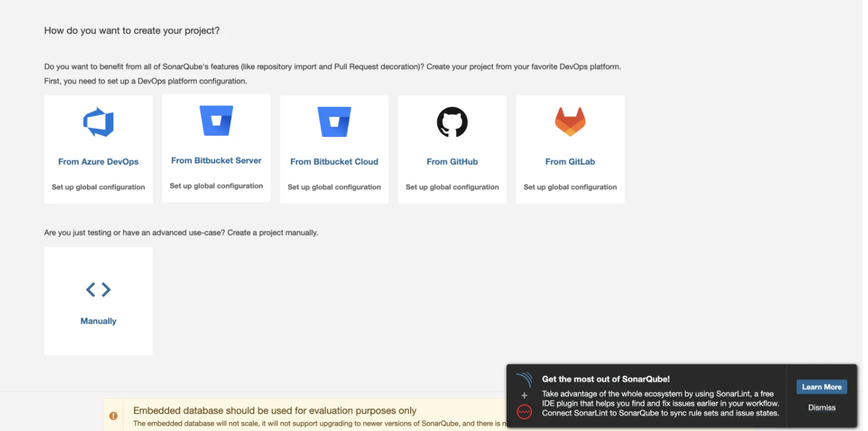
Task: Choose the From GitHub option
Action: pyautogui.click(x=452, y=161)
